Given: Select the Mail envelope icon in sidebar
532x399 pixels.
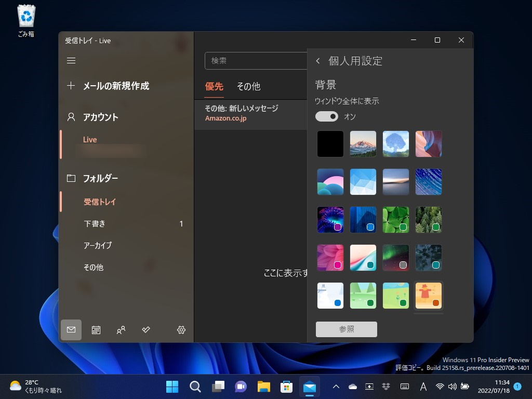Looking at the screenshot, I should [71, 329].
